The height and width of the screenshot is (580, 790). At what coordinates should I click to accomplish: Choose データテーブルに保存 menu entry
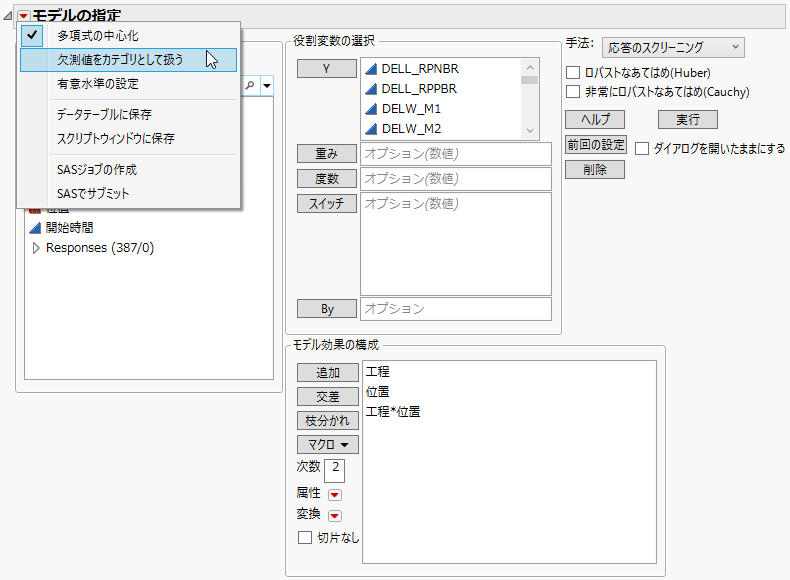(x=128, y=114)
